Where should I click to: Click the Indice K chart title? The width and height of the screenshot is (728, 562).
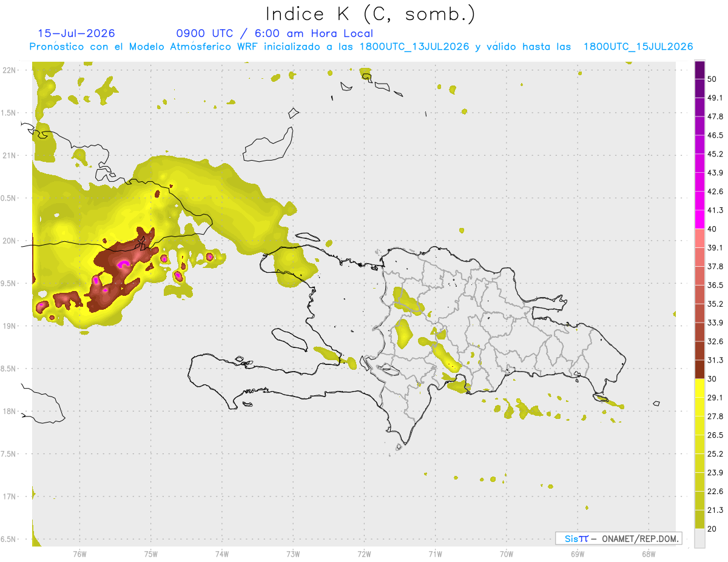click(x=371, y=14)
